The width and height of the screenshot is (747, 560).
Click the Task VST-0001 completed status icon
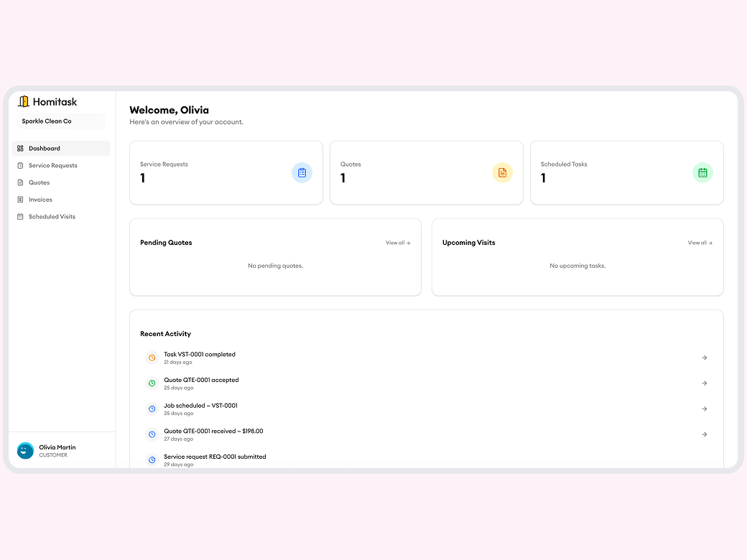click(152, 358)
